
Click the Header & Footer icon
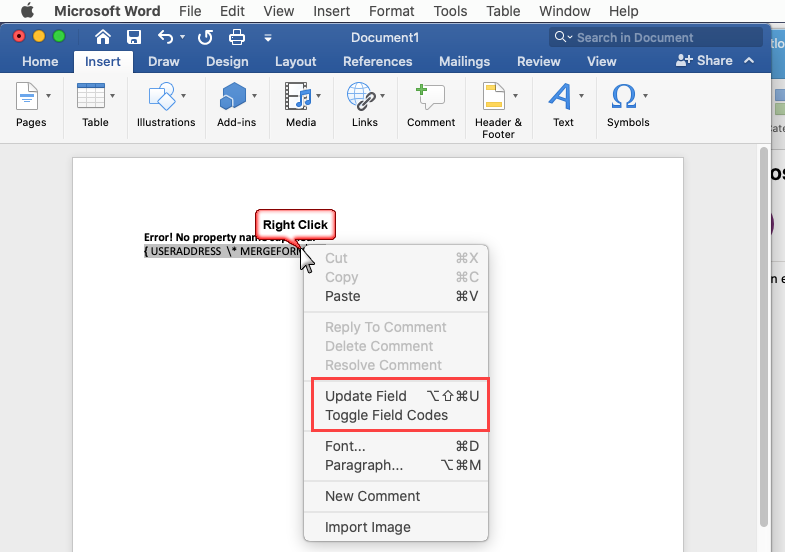(x=494, y=96)
